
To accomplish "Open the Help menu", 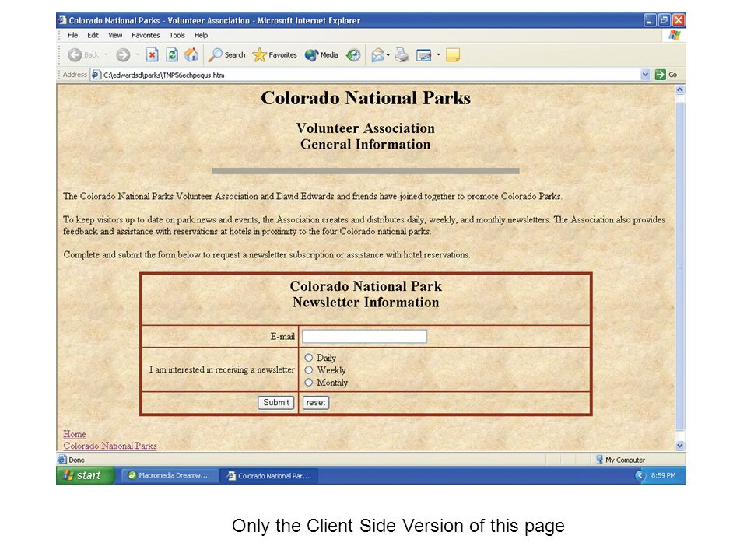I will point(201,35).
